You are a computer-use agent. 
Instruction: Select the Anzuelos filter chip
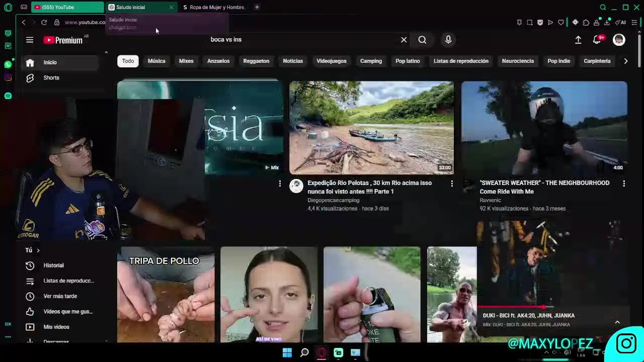(218, 61)
